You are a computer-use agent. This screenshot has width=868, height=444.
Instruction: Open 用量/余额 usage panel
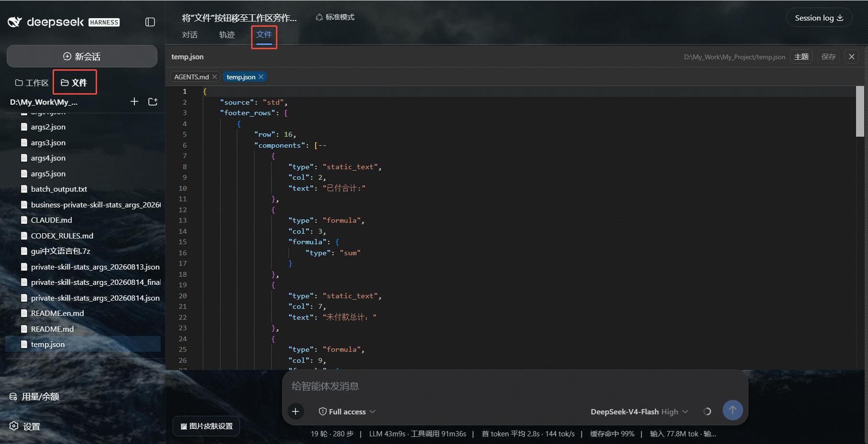coord(34,397)
